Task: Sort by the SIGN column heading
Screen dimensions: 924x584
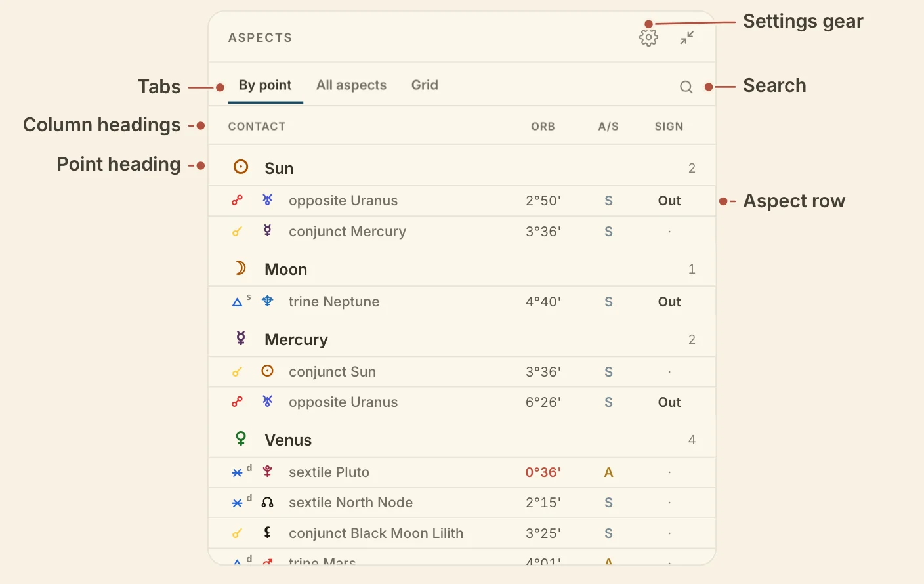Action: pos(669,127)
